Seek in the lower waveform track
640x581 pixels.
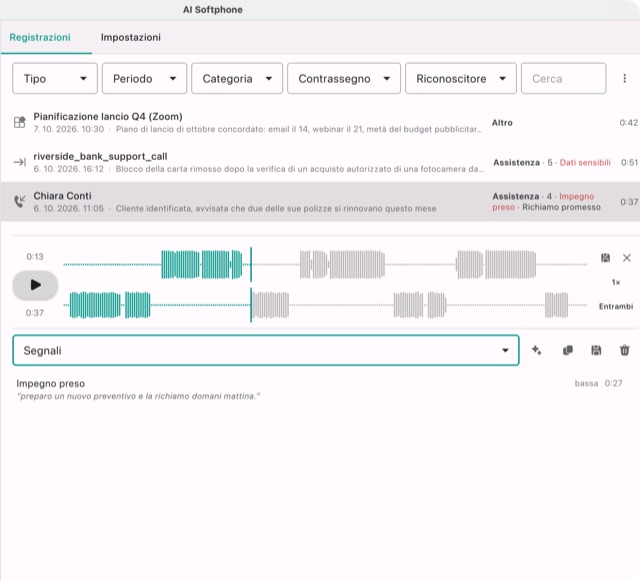click(x=325, y=305)
